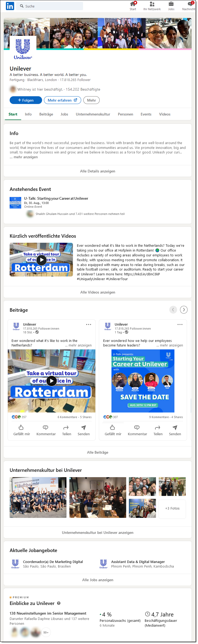Open Nachrichten messages icon
The height and width of the screenshot is (644, 198).
click(190, 4)
